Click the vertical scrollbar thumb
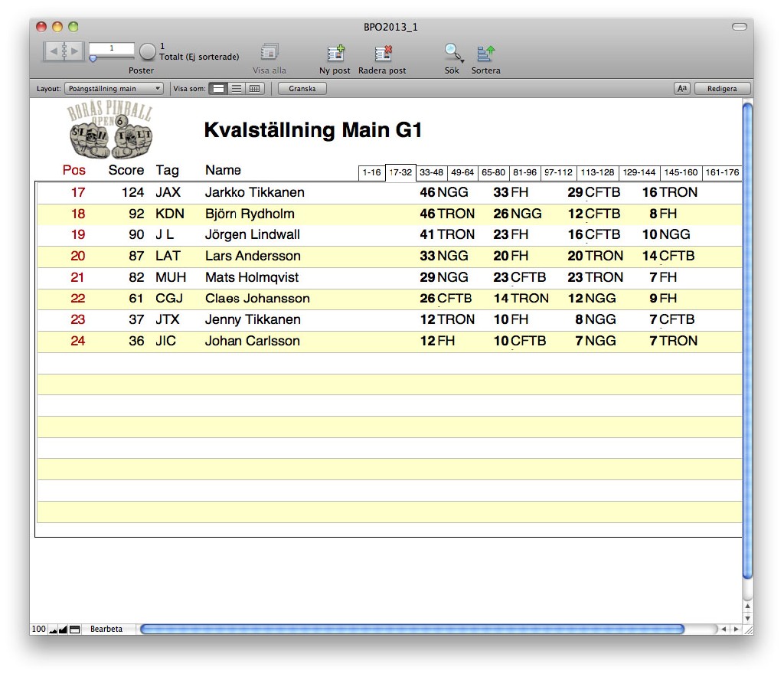The image size is (784, 677). (747, 340)
